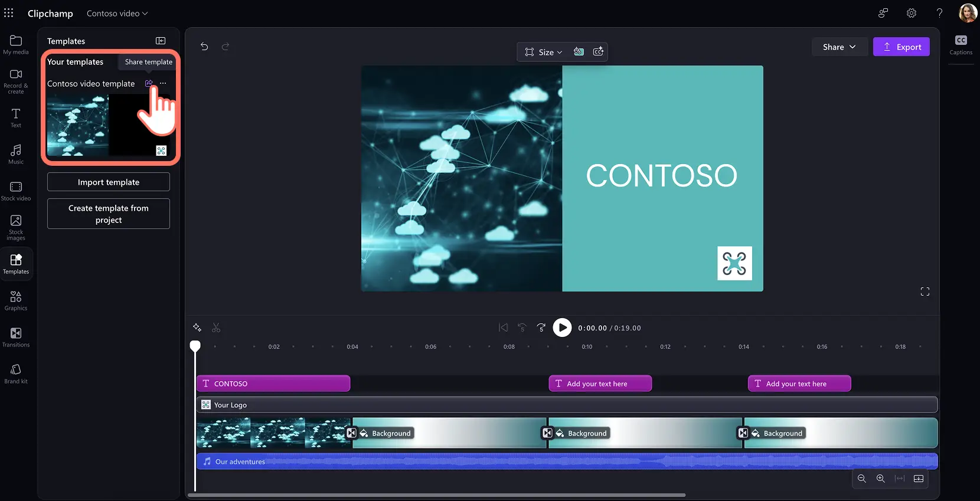Open the Contoso video project name dropdown
Viewport: 980px width, 501px height.
click(117, 13)
